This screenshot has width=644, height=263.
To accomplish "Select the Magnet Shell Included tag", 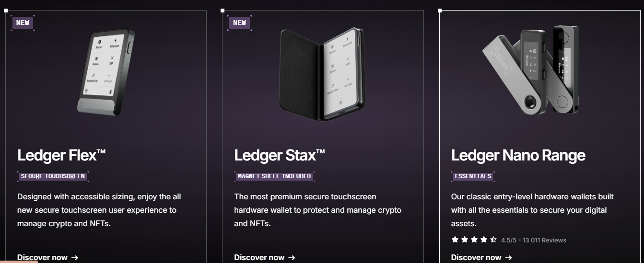I will pyautogui.click(x=274, y=176).
